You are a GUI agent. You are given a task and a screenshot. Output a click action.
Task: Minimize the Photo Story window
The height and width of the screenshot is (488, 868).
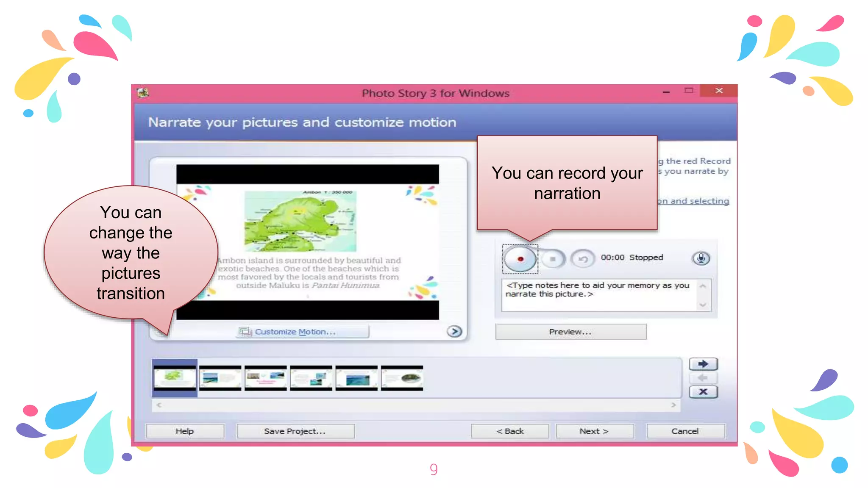pyautogui.click(x=666, y=92)
